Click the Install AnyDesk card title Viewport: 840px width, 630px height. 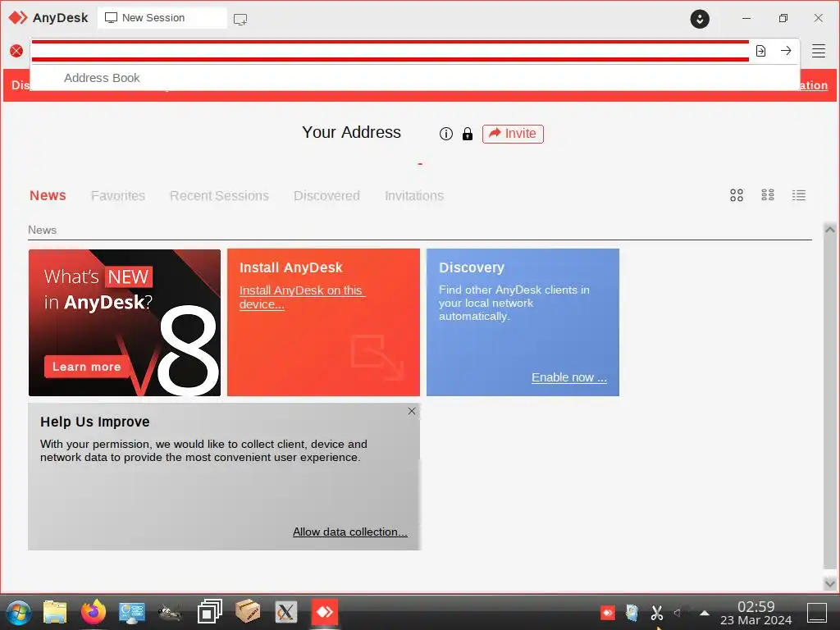pyautogui.click(x=291, y=267)
